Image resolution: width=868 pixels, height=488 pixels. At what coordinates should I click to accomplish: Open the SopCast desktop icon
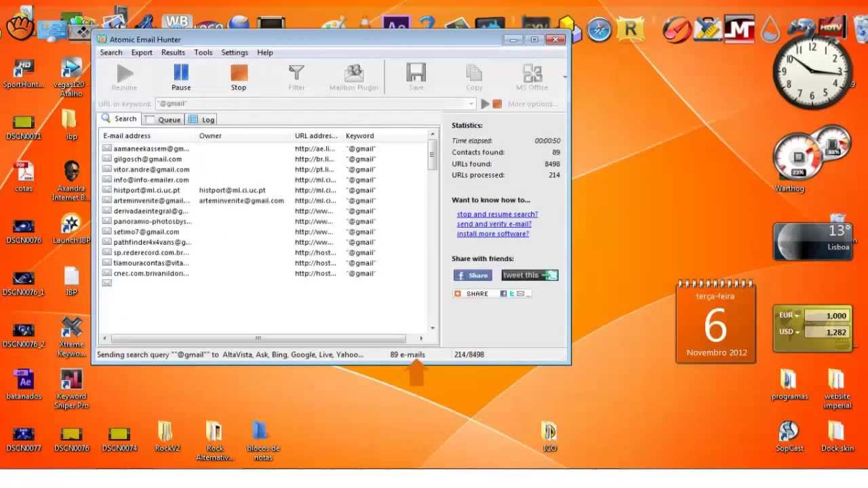[x=789, y=437]
